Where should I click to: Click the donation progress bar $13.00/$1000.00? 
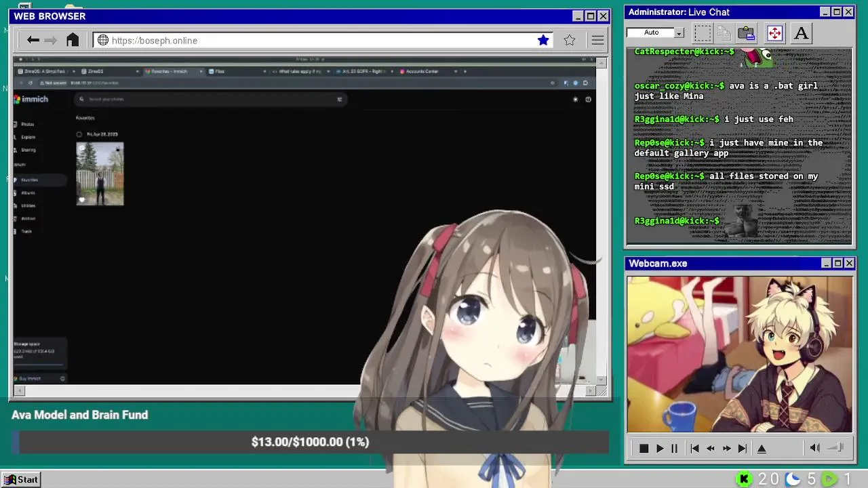click(x=310, y=442)
